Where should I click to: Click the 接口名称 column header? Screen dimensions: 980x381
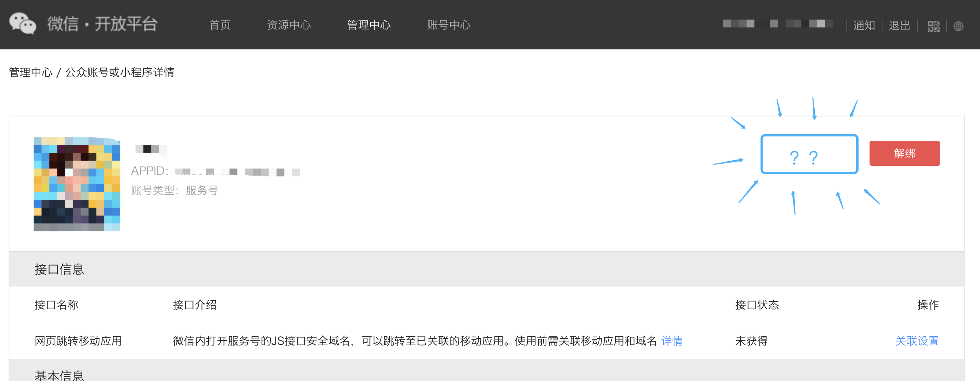pyautogui.click(x=56, y=305)
